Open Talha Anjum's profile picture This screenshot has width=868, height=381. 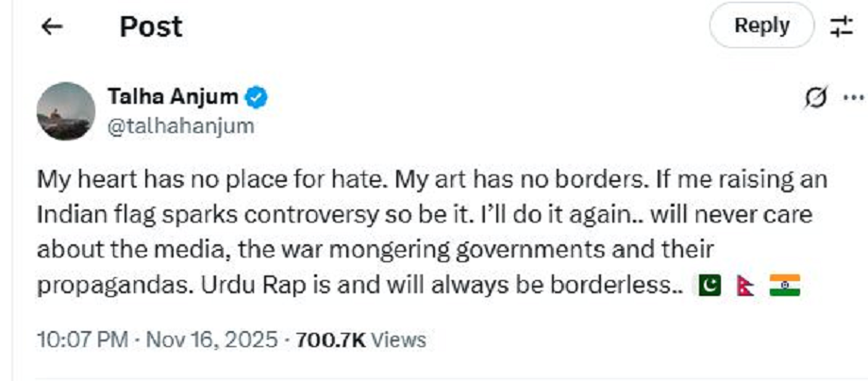65,111
